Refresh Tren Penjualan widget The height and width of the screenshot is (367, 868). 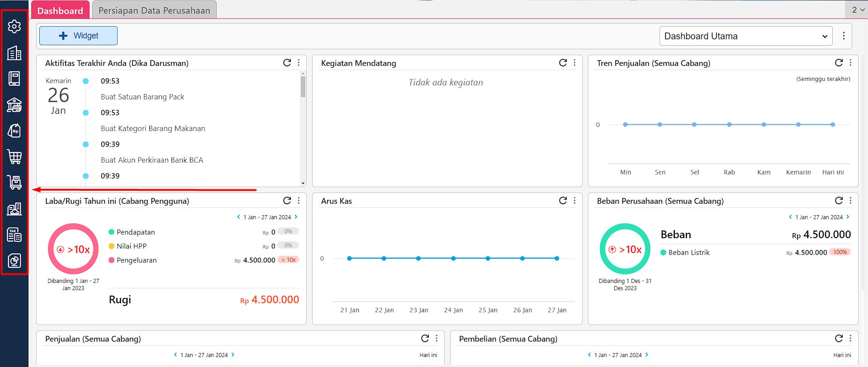pyautogui.click(x=839, y=63)
